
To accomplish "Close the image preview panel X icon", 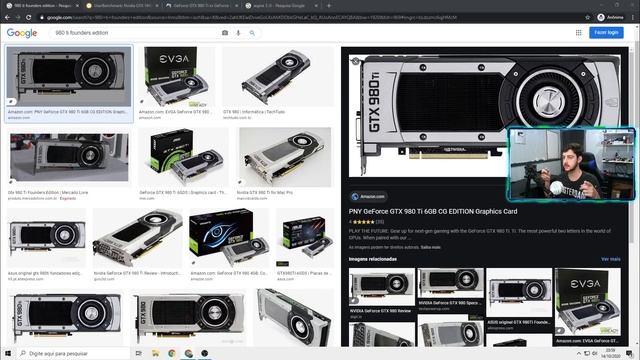I will pos(355,61).
